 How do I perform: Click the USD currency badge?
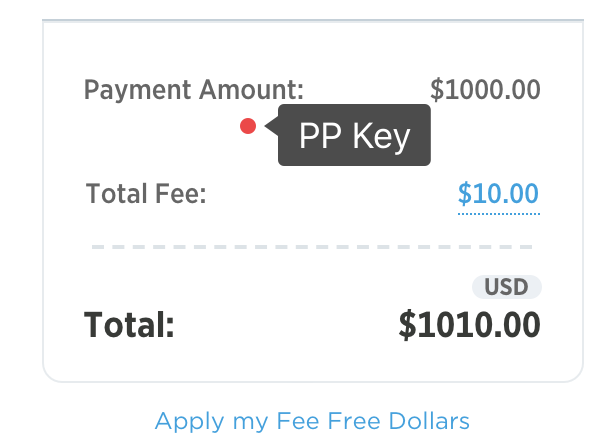pyautogui.click(x=506, y=287)
